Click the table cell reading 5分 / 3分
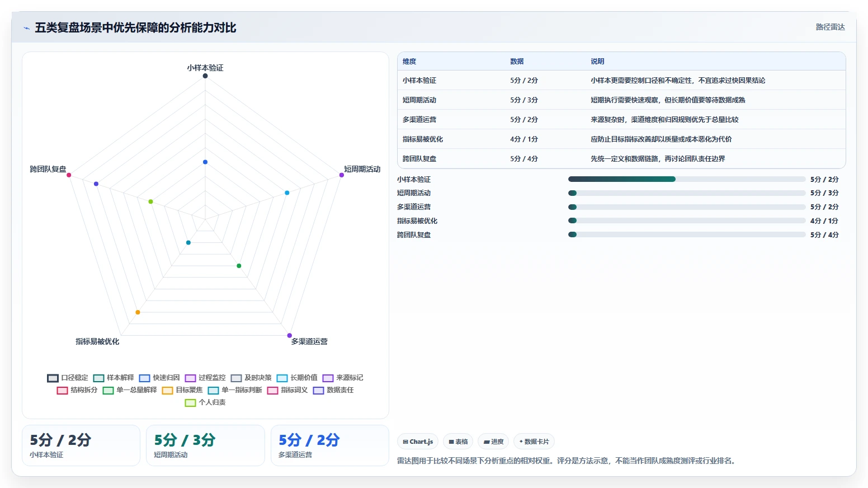The image size is (868, 488). point(524,100)
